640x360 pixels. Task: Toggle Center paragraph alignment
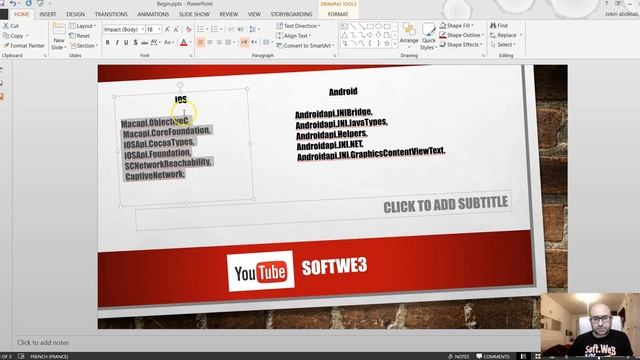(x=210, y=42)
